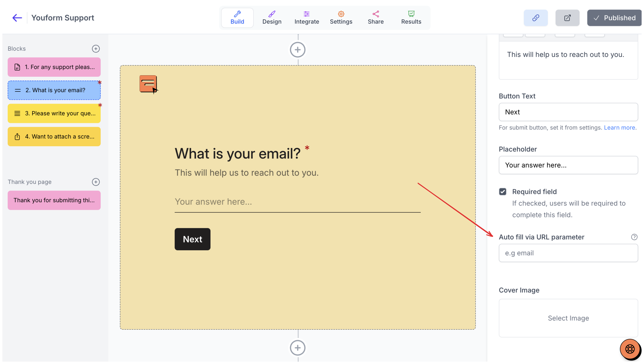Click the long text icon on block 3
Image resolution: width=644 pixels, height=364 pixels.
pyautogui.click(x=17, y=113)
